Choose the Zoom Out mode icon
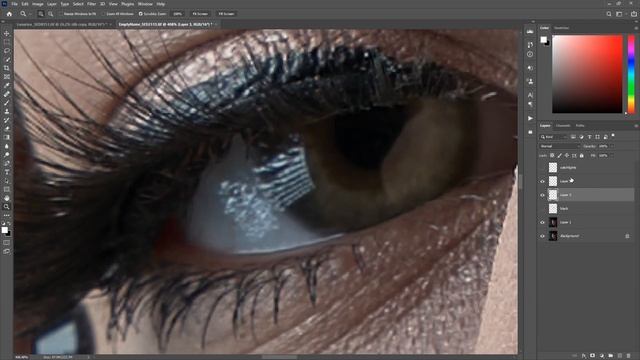640x360 pixels. 51,14
